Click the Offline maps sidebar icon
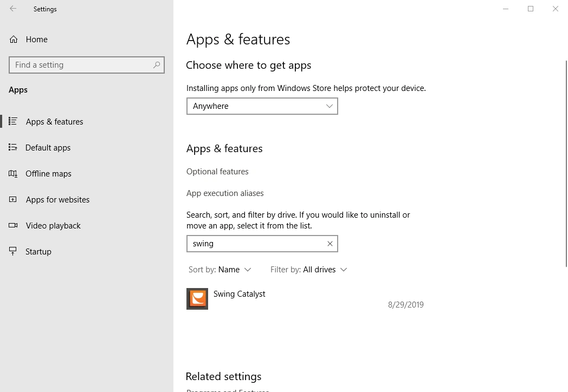 pos(13,173)
